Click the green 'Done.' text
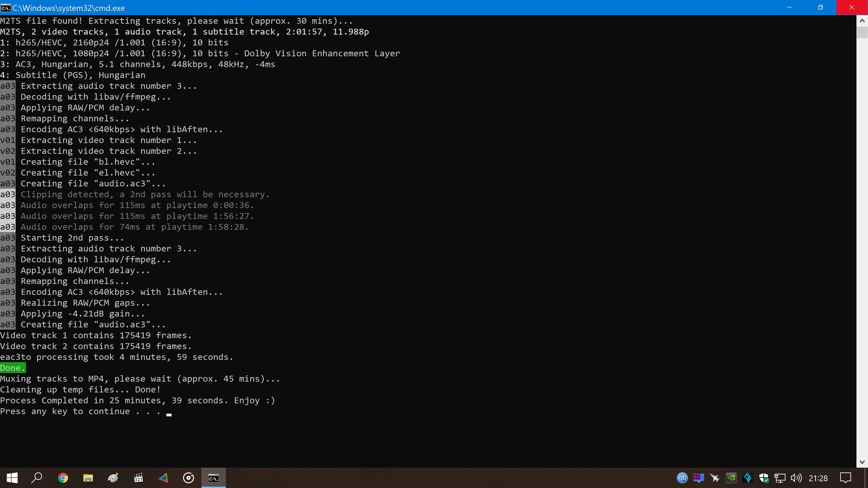This screenshot has width=868, height=488. point(13,368)
